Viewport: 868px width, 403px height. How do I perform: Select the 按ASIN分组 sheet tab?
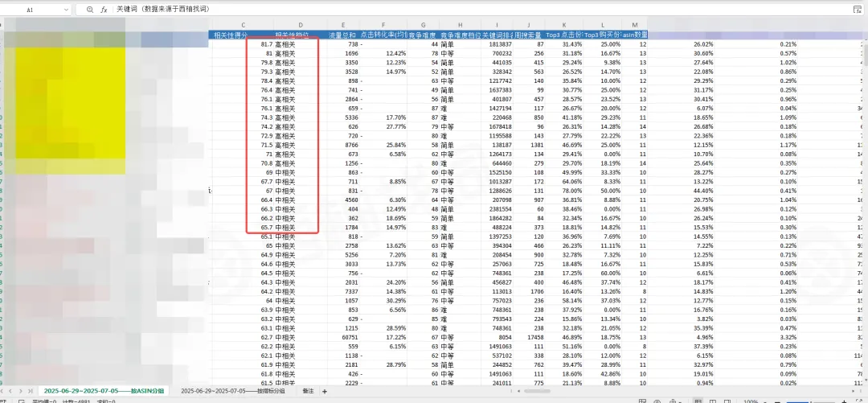(x=103, y=390)
